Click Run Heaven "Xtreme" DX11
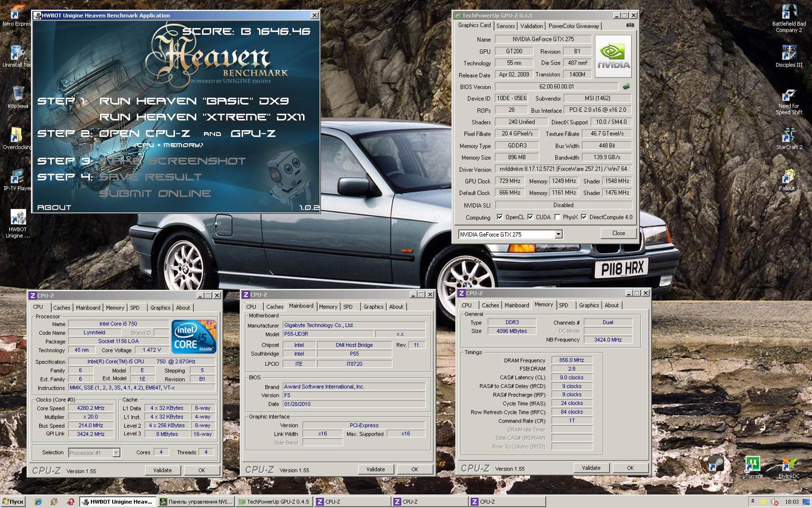Screen dimensions: 812x508 (x=202, y=117)
